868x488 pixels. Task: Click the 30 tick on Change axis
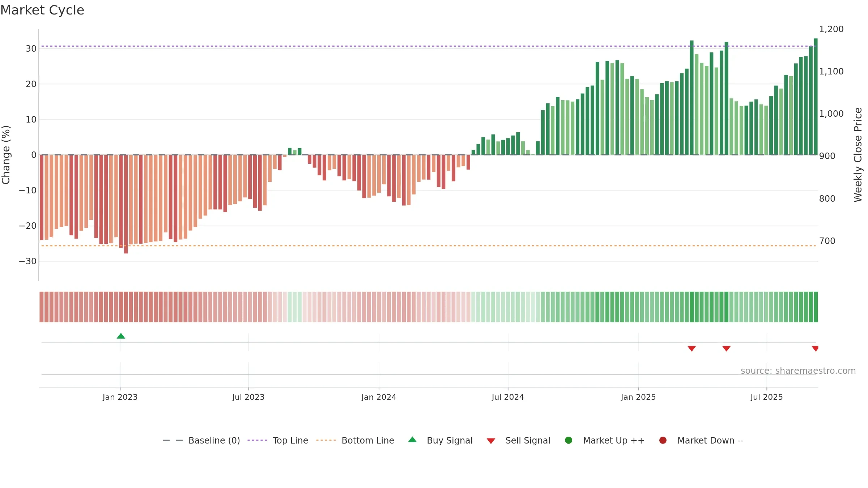click(31, 49)
